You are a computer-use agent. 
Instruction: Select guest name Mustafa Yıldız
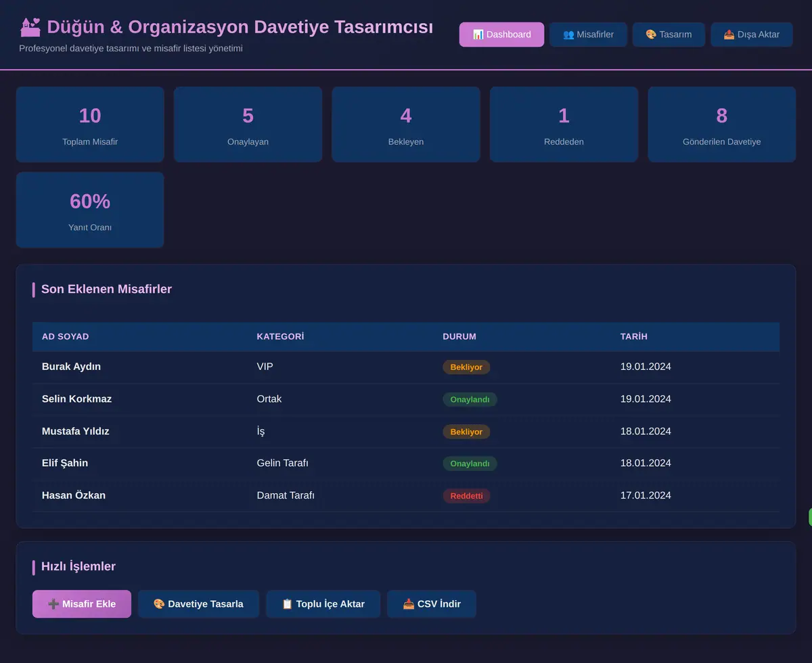[x=75, y=431]
